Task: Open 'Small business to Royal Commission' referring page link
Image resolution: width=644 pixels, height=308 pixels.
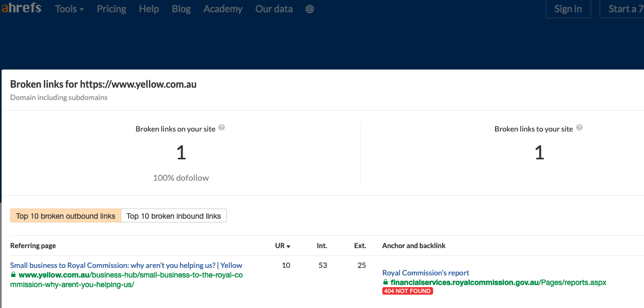Action: click(x=126, y=265)
